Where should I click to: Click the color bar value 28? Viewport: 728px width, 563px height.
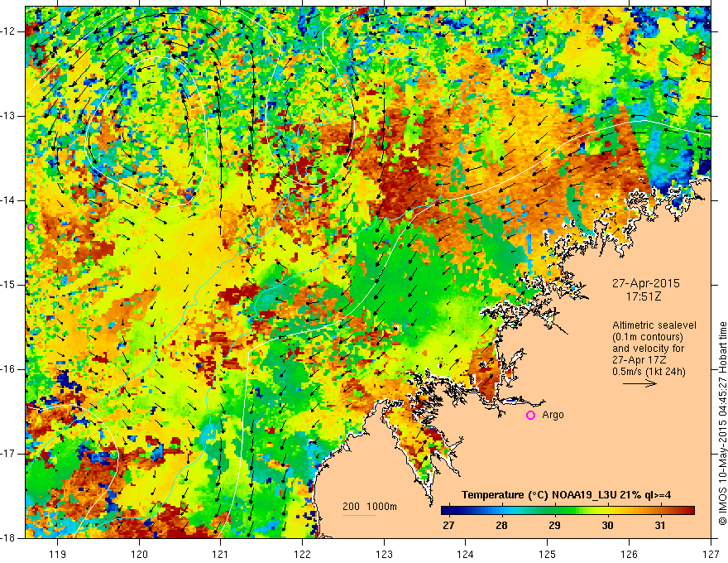(501, 526)
